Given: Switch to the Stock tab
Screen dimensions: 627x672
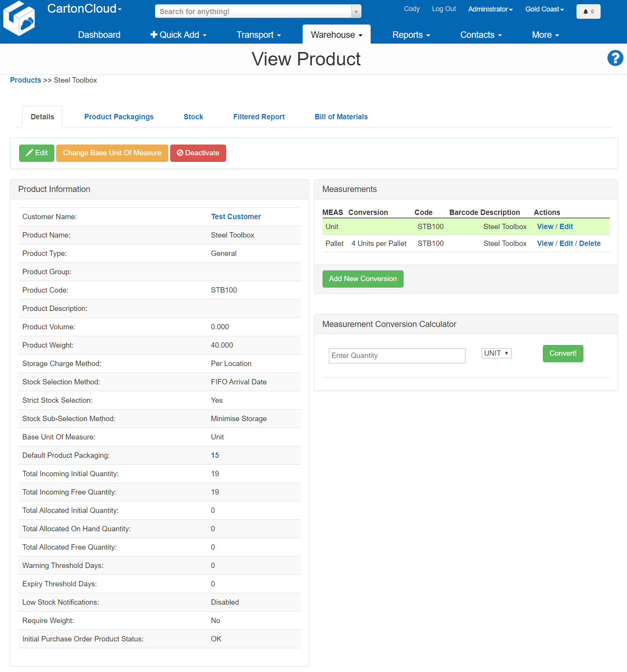Looking at the screenshot, I should click(x=193, y=117).
